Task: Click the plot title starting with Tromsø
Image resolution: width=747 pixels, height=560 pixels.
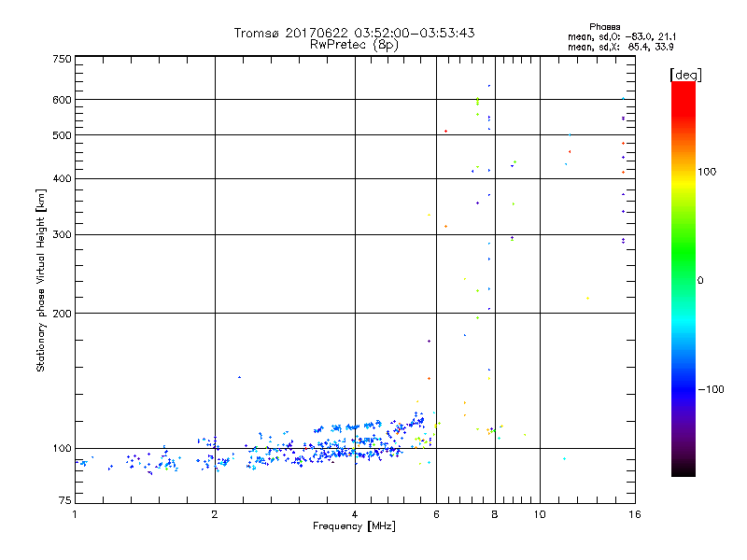Action: (354, 33)
